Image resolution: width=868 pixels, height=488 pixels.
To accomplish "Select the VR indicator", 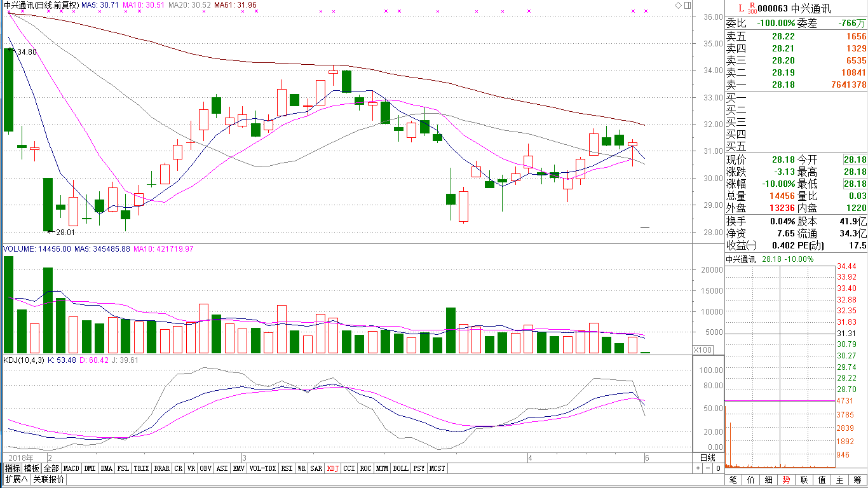I will (x=191, y=468).
